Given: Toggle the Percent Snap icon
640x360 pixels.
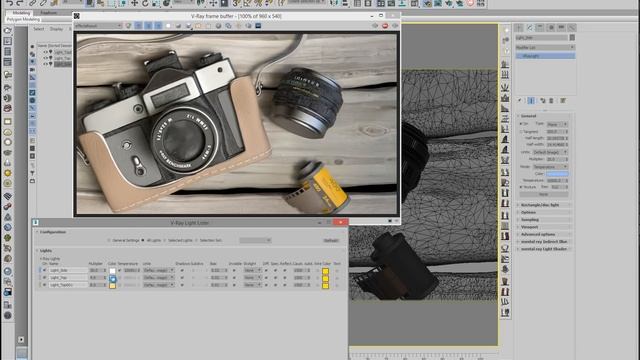Looking at the screenshot, I should (258, 3).
